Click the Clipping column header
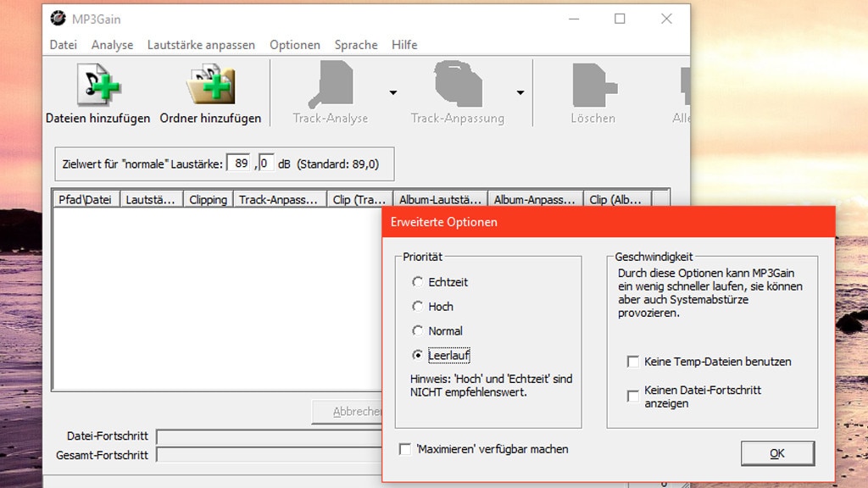 pos(209,200)
